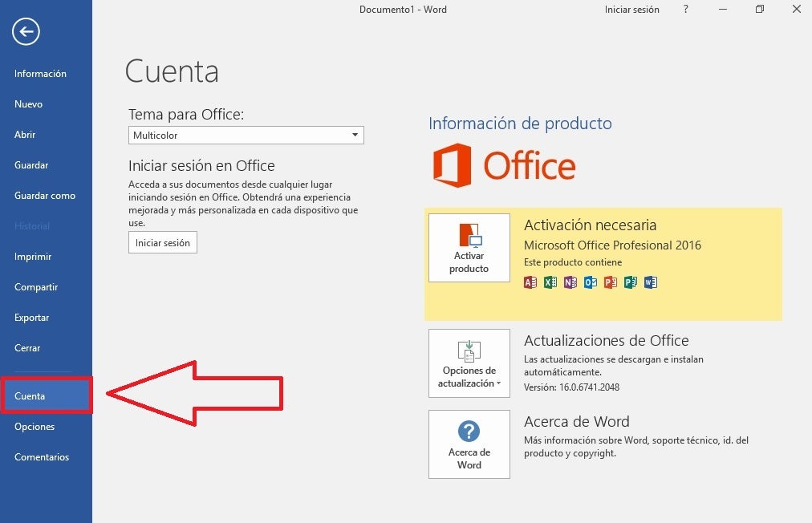Click the help question mark icon
The image size is (812, 523).
[x=684, y=9]
